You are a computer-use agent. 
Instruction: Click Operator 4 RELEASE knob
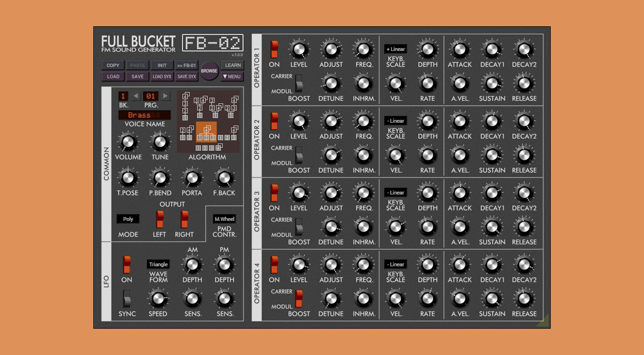524,299
